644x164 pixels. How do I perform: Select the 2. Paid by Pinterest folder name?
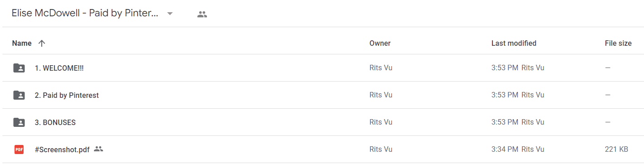coord(67,95)
